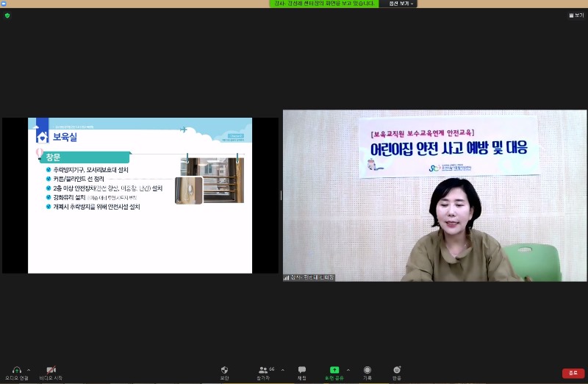
Task: Click the green screen-sharing notification banner
Action: click(323, 4)
